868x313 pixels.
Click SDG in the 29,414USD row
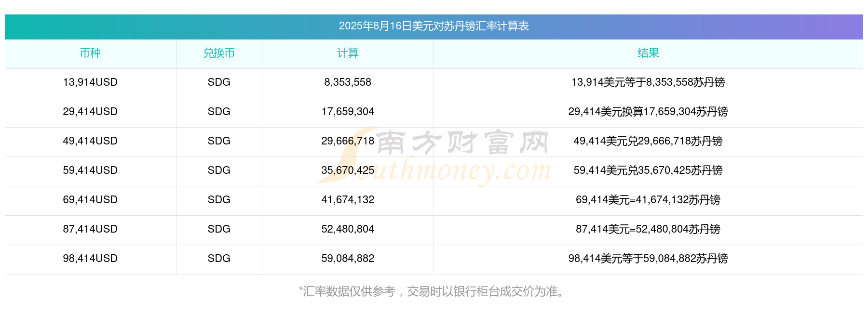pos(219,112)
